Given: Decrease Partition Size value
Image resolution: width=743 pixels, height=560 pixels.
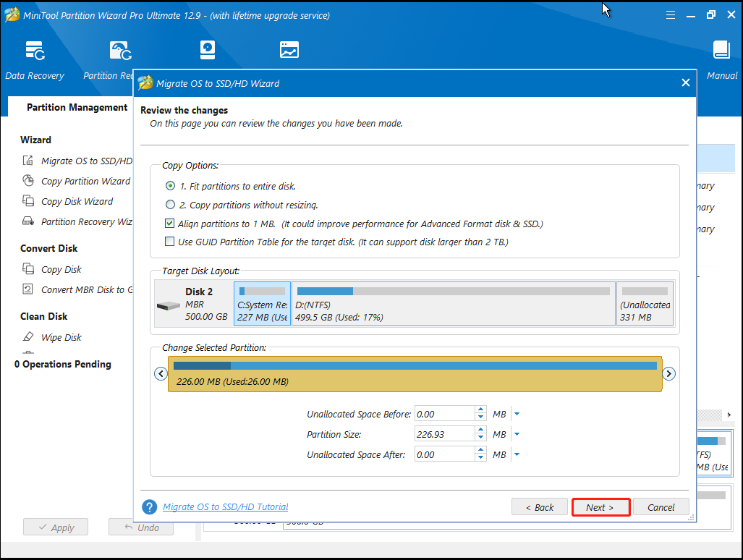Looking at the screenshot, I should point(480,438).
